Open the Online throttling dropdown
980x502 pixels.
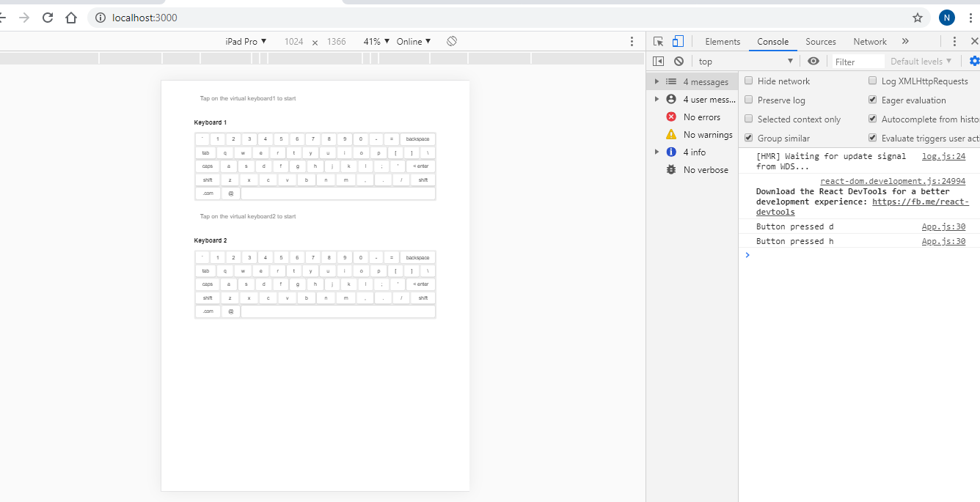pos(414,42)
